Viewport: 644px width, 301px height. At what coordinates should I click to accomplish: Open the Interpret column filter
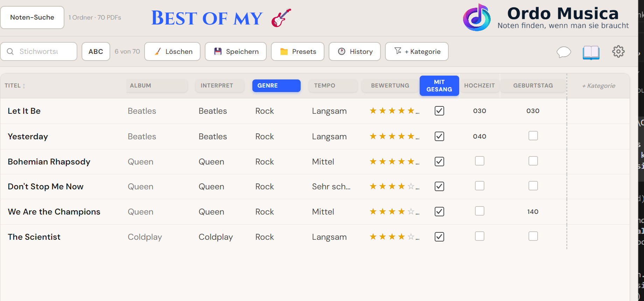point(220,86)
